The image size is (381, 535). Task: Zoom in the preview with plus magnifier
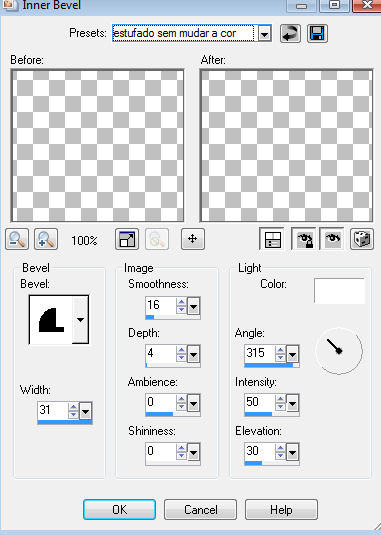46,239
